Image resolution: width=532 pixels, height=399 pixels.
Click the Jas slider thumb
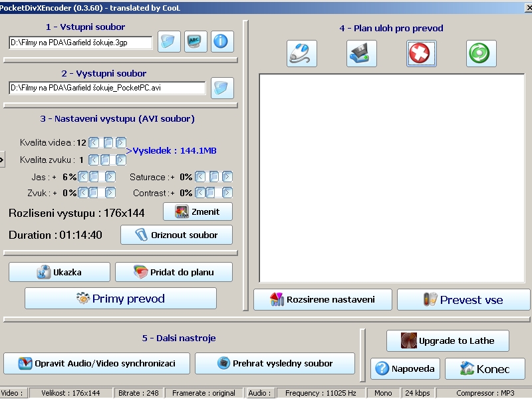coord(94,176)
